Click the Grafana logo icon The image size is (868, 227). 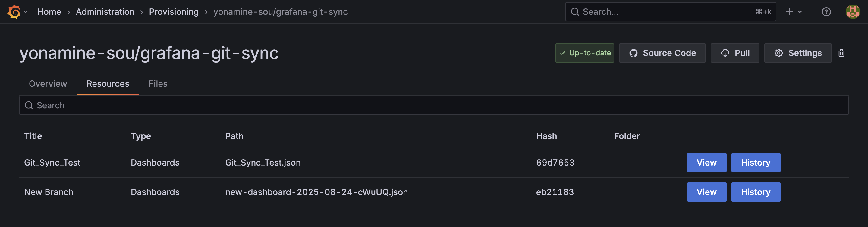click(x=14, y=12)
